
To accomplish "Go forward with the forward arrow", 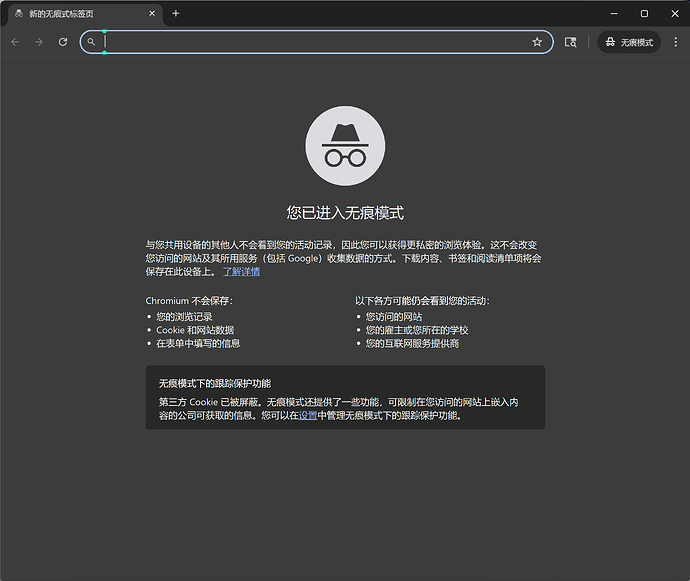I will tap(39, 42).
